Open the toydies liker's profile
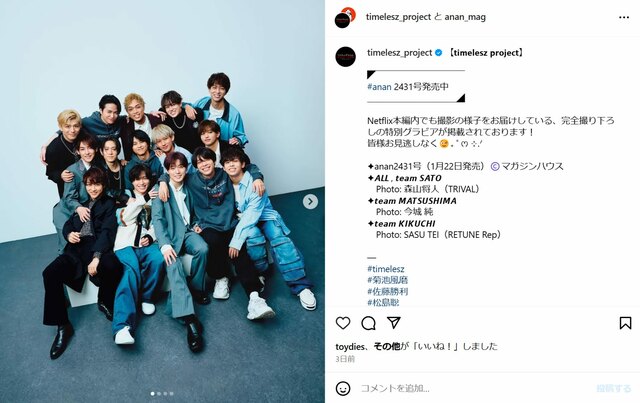 tap(350, 346)
